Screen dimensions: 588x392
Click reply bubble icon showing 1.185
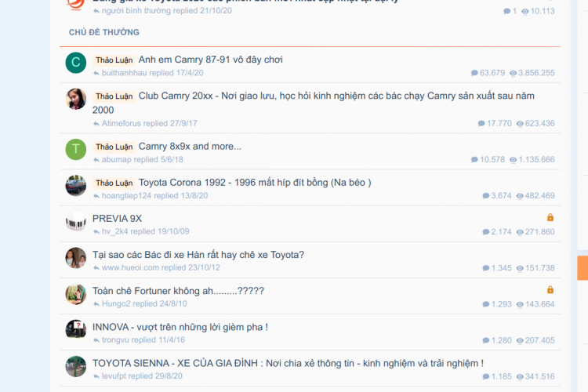[x=486, y=376]
